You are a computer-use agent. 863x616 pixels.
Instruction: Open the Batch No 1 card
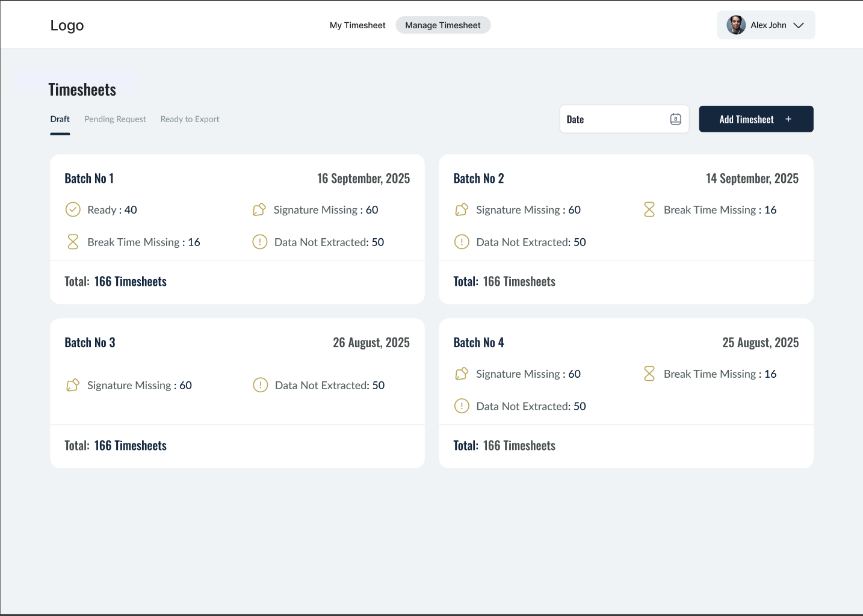237,229
